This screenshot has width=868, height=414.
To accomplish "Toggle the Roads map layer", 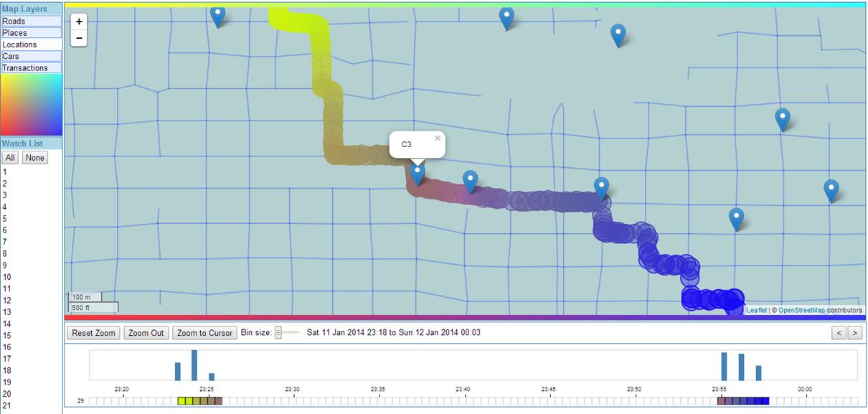I will coord(31,22).
